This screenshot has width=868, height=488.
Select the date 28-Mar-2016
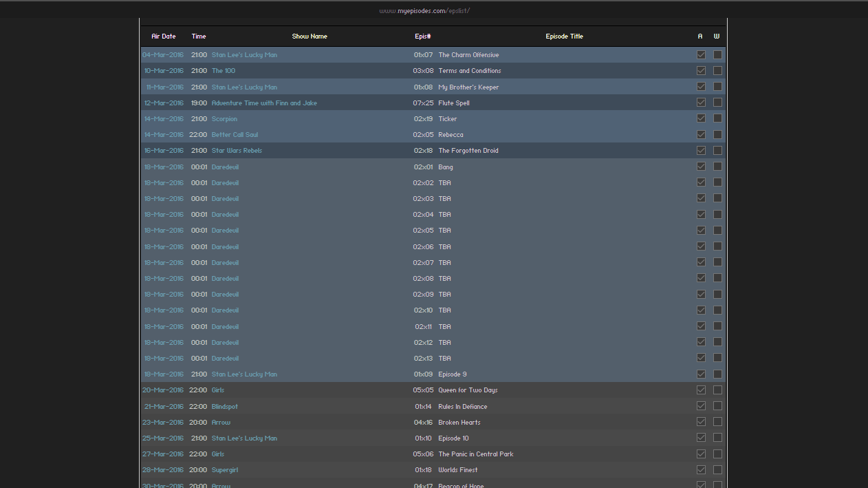coord(164,470)
